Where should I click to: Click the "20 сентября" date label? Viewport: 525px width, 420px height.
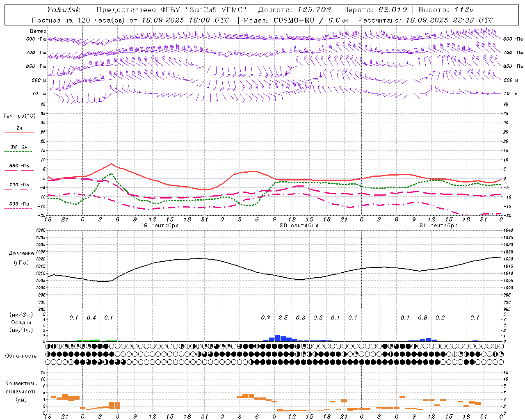pyautogui.click(x=299, y=226)
